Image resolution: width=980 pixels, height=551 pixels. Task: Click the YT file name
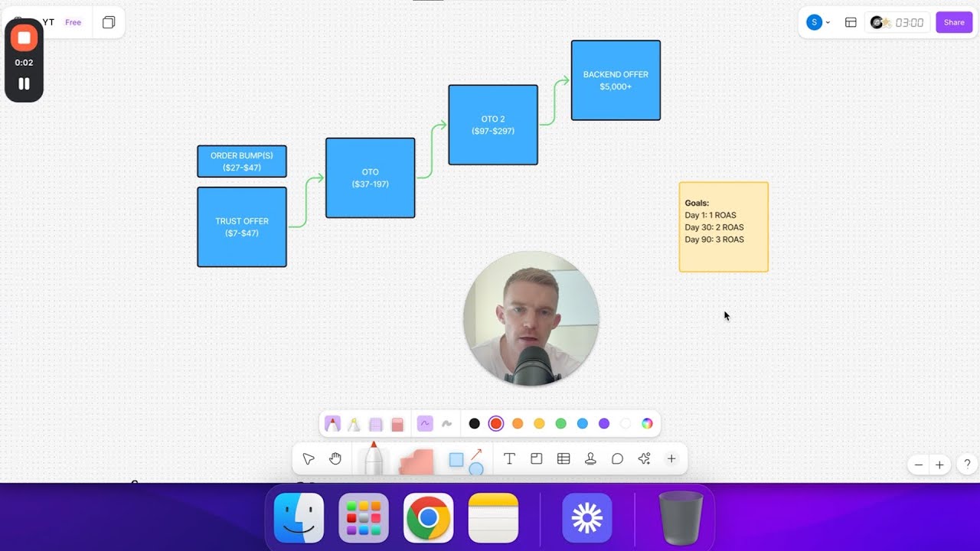pos(48,22)
